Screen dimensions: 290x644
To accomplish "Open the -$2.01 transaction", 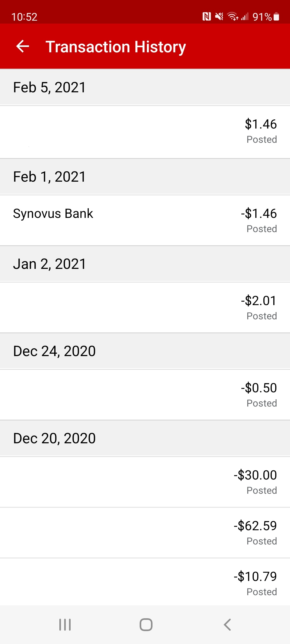I will pyautogui.click(x=145, y=308).
